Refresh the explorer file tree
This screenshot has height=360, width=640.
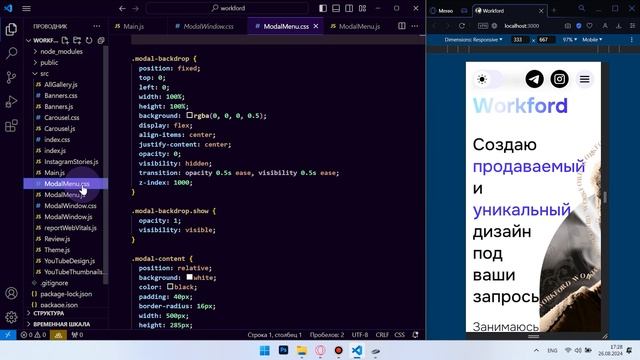click(89, 40)
